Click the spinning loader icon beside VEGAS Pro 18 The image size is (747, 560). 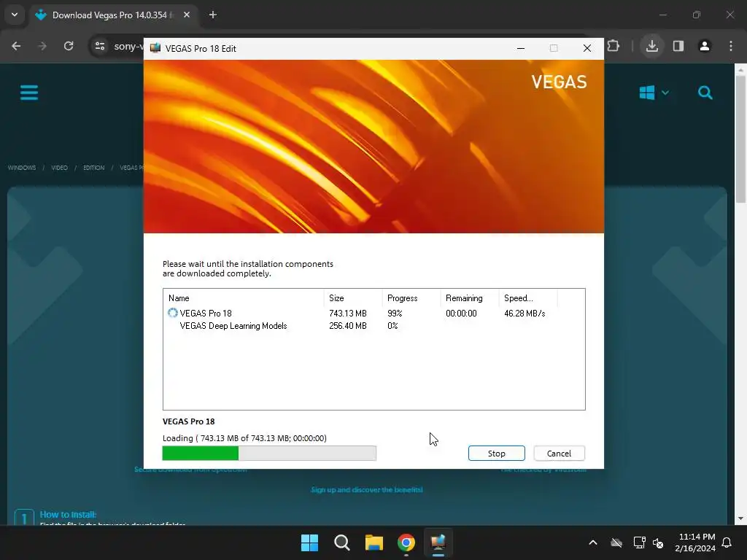point(172,313)
